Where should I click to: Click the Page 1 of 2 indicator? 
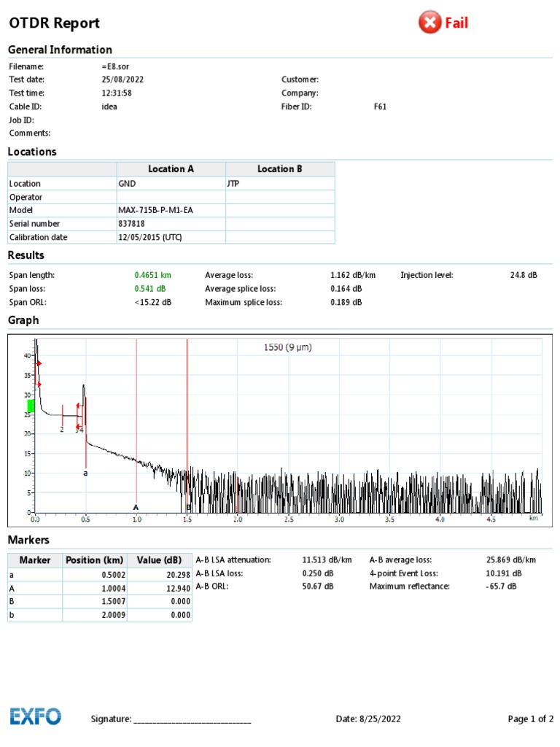(x=531, y=719)
